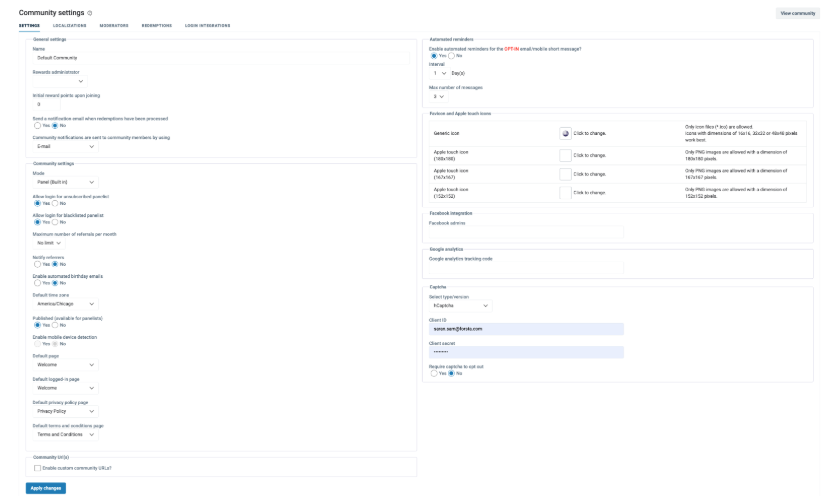Click the Apple touch icon 180x180 image box
This screenshot has width=831, height=496.
click(565, 155)
